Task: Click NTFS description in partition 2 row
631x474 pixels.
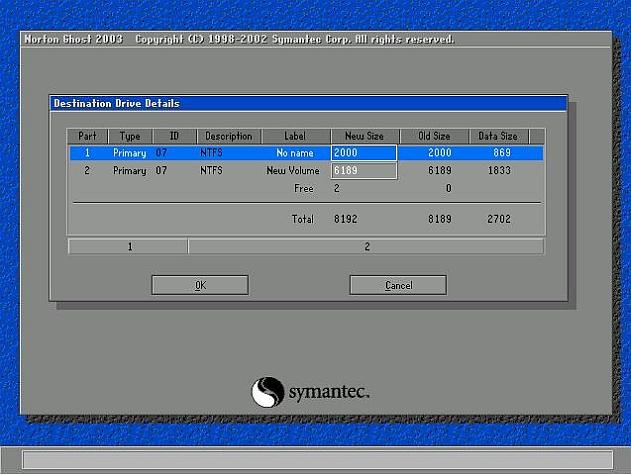Action: [x=211, y=171]
